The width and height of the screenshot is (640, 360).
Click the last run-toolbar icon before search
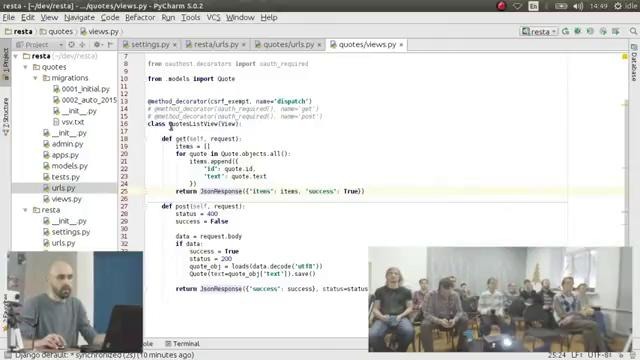tap(616, 31)
